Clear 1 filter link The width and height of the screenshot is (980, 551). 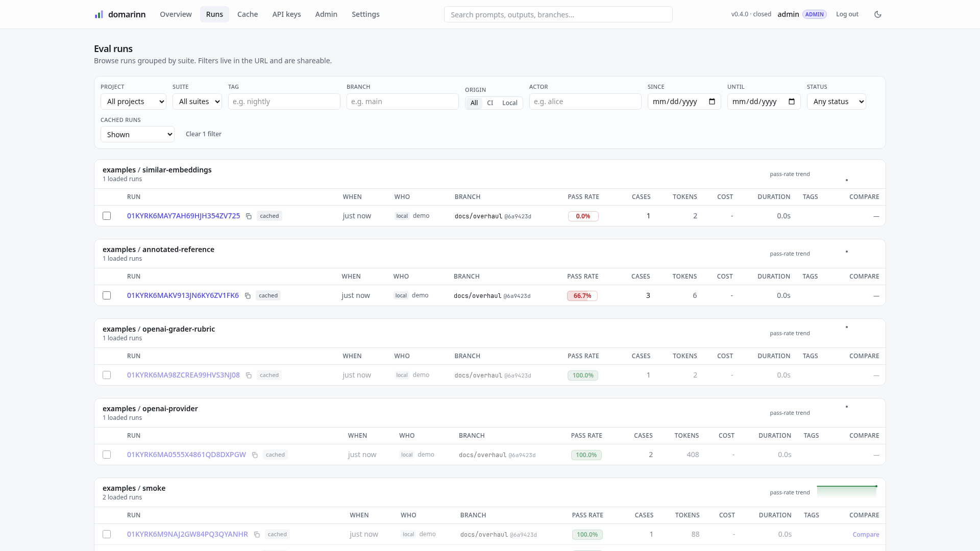[204, 134]
